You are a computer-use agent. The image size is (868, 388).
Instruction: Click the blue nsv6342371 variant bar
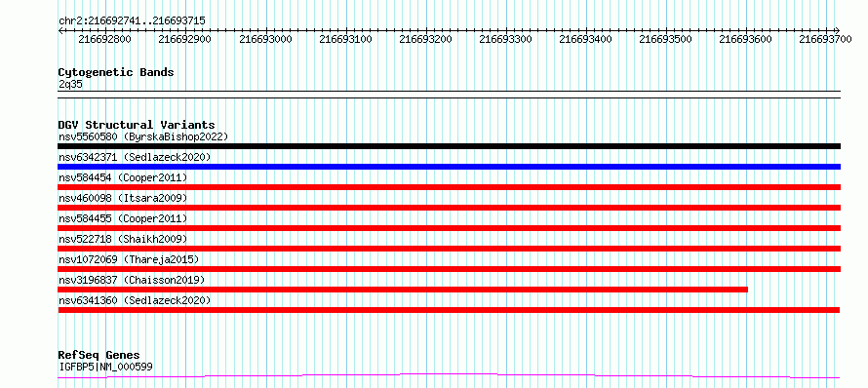pyautogui.click(x=449, y=167)
